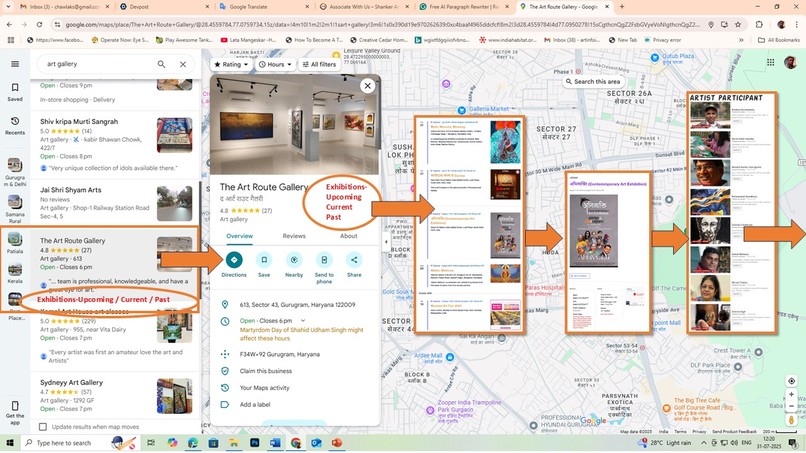Switch to the Overview tab
Viewport: 806px width, 453px height.
tap(240, 236)
